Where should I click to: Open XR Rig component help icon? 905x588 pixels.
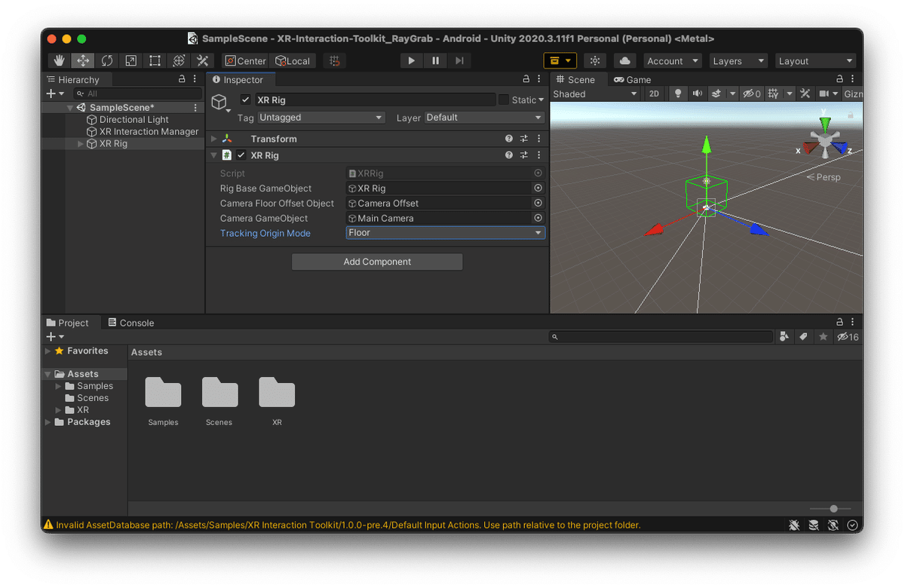click(x=509, y=155)
